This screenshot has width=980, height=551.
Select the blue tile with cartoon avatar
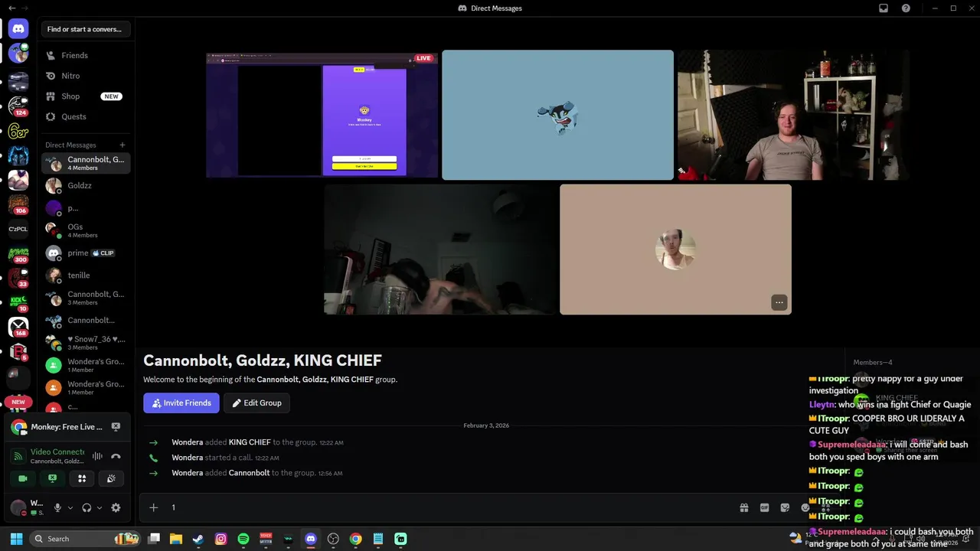(x=557, y=115)
